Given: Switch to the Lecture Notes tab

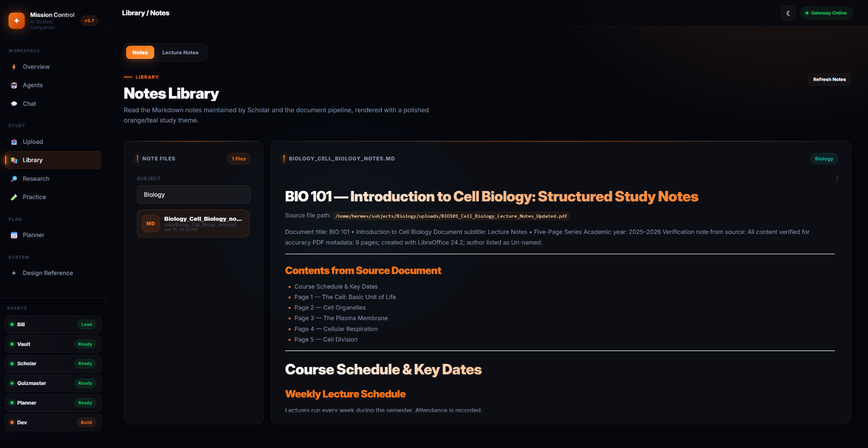Looking at the screenshot, I should (180, 52).
